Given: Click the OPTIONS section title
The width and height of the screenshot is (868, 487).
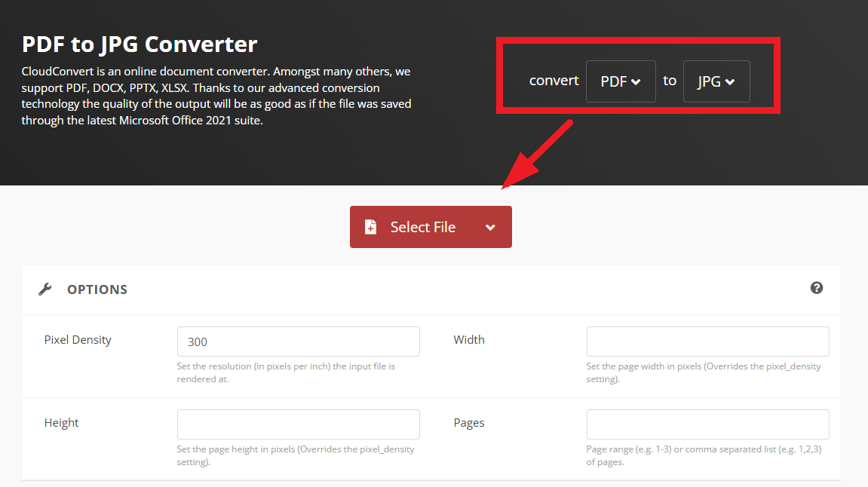Looking at the screenshot, I should point(97,289).
